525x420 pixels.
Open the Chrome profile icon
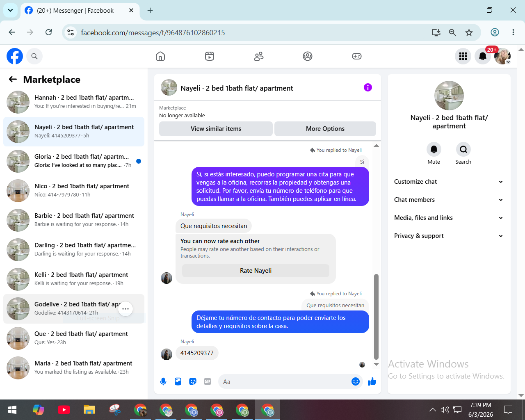495,32
